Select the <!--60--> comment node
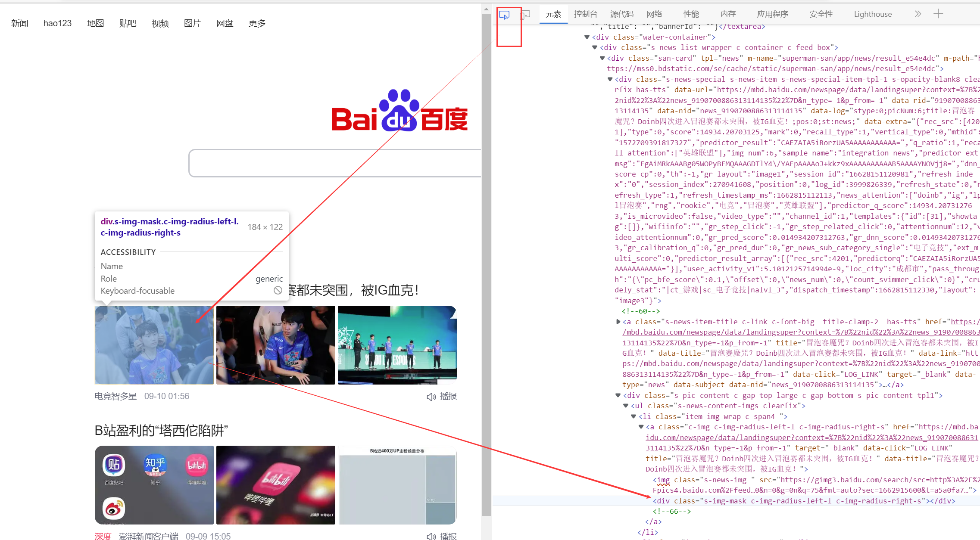The width and height of the screenshot is (980, 540). [640, 311]
